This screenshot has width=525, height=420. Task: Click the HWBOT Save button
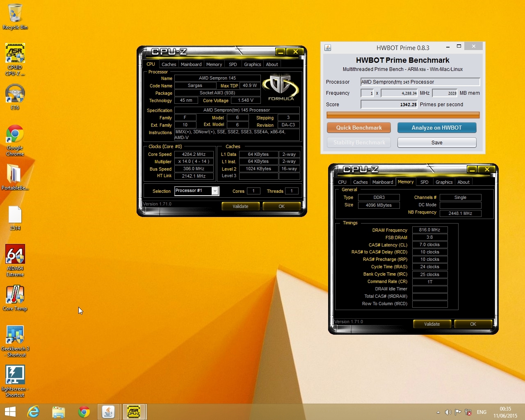437,142
